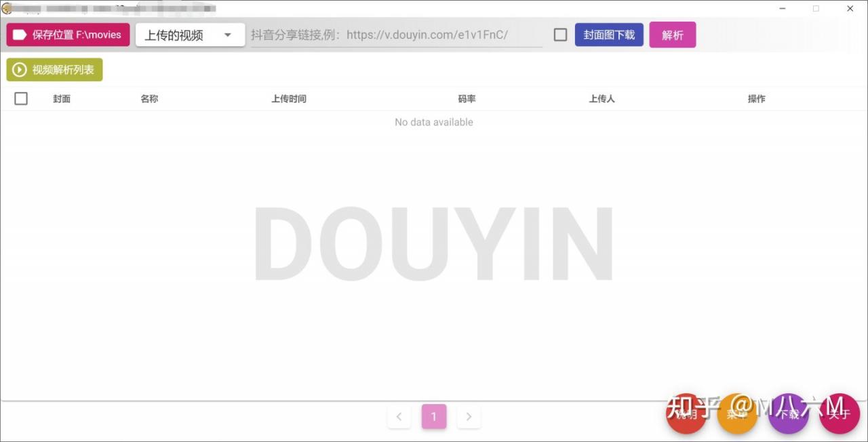Click the 操作 column header
This screenshot has width=868, height=442.
coord(756,99)
